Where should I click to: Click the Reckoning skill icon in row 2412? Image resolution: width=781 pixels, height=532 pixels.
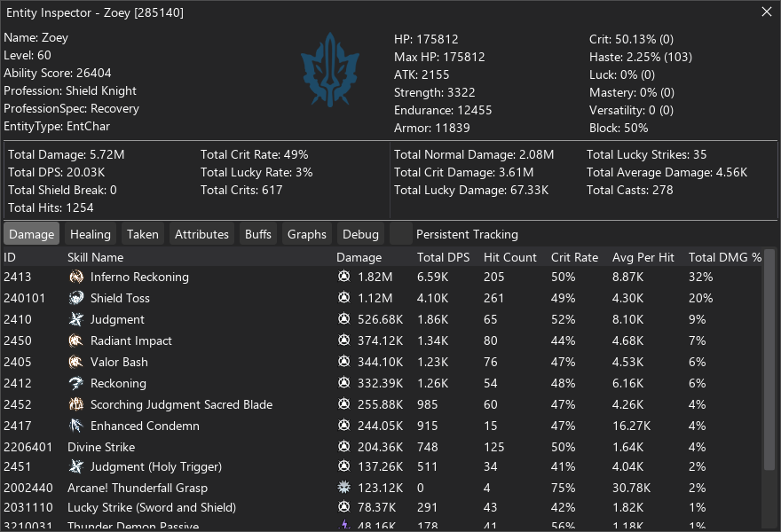coord(75,383)
